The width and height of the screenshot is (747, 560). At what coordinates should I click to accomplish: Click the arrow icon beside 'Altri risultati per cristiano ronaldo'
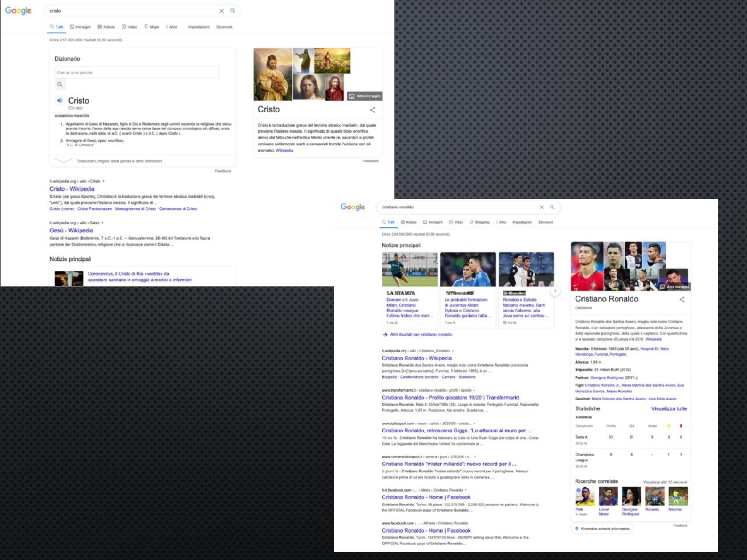click(x=385, y=335)
